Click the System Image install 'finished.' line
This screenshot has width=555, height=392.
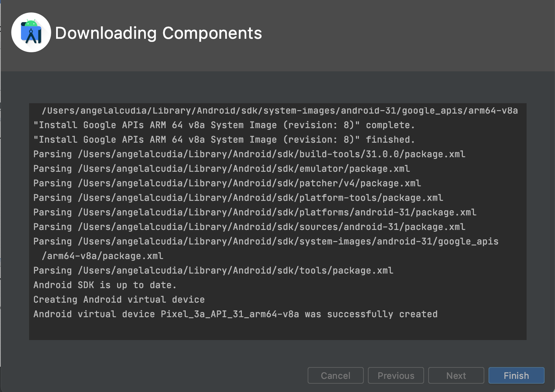click(224, 140)
